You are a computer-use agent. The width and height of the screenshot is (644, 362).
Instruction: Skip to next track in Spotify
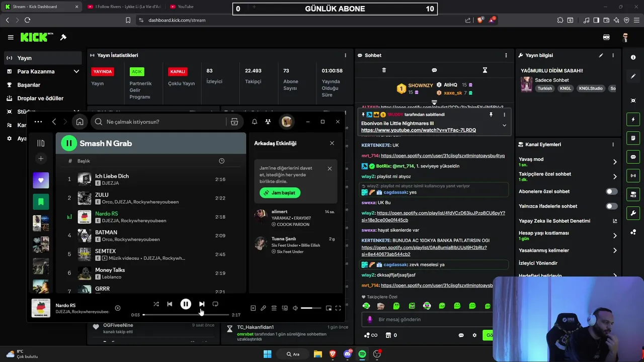pos(202,304)
